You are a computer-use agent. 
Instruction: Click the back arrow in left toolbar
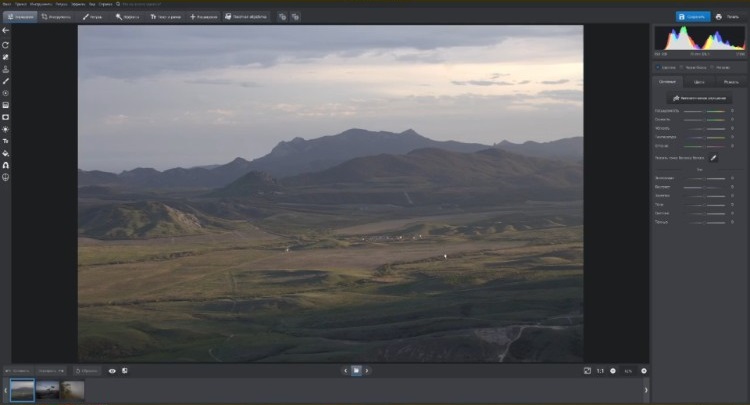click(6, 30)
